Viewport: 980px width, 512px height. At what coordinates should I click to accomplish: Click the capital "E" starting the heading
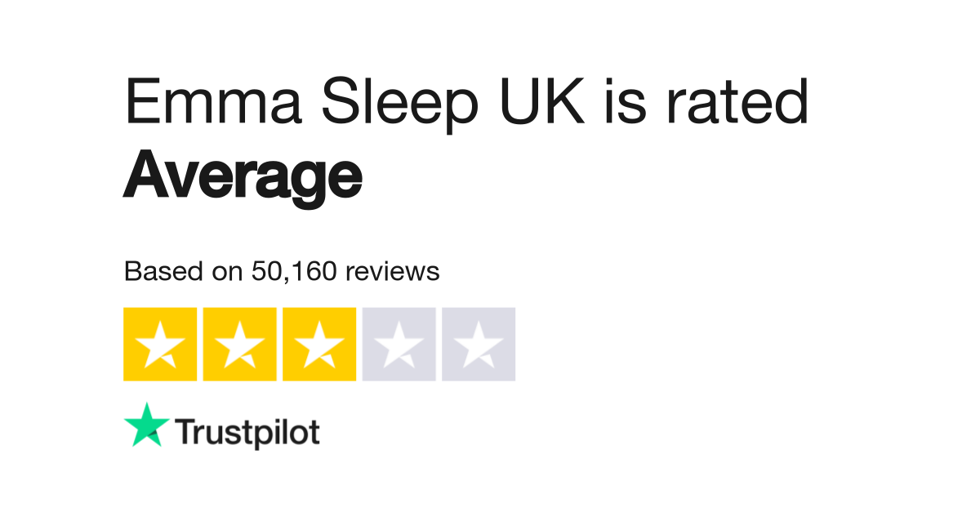click(139, 102)
